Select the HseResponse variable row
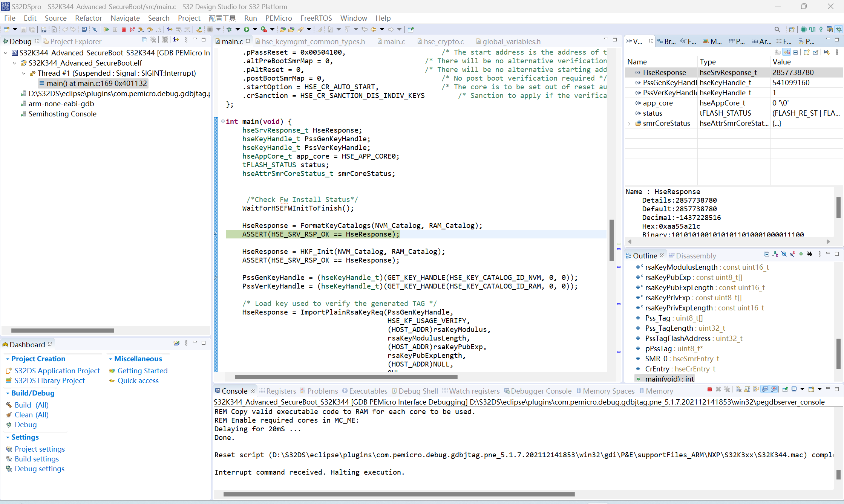 tap(664, 72)
